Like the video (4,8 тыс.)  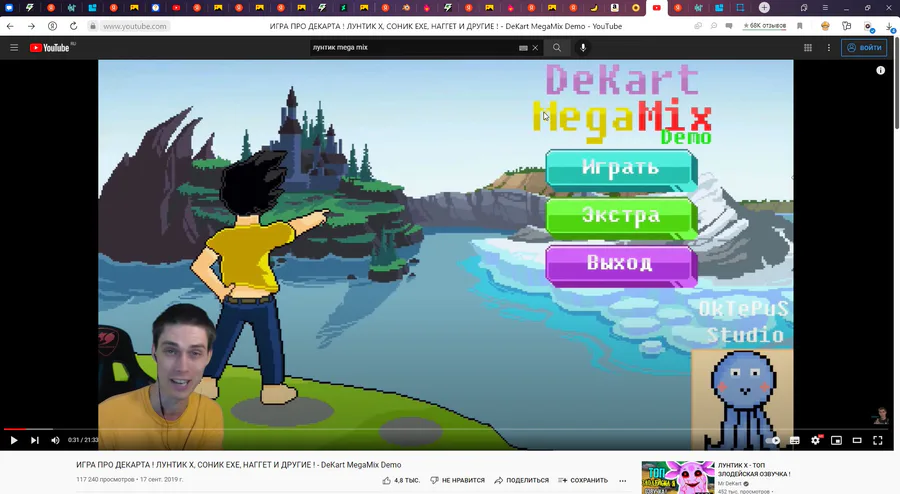point(401,480)
